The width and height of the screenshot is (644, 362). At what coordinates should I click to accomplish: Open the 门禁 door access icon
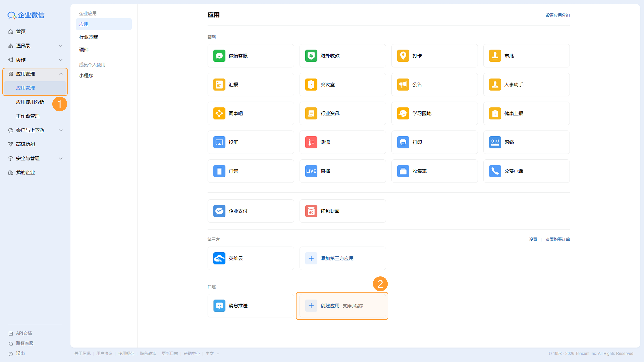click(x=219, y=171)
